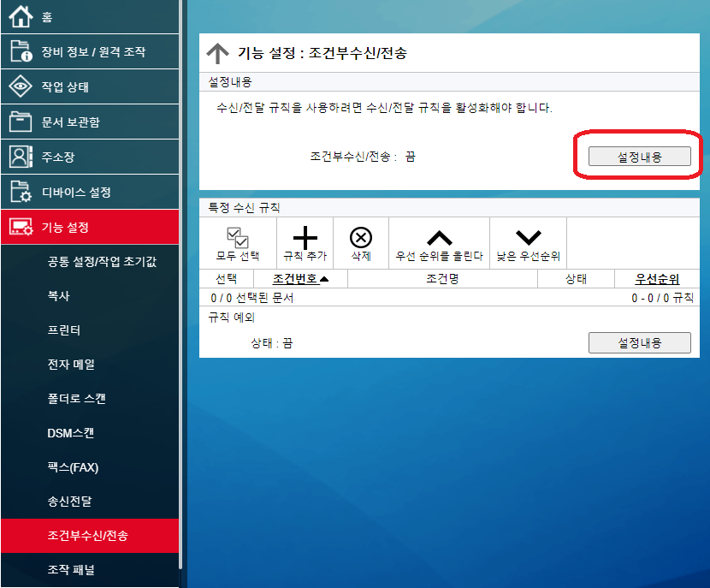Sort by 우선순위 column header
The width and height of the screenshot is (710, 588).
click(x=657, y=279)
